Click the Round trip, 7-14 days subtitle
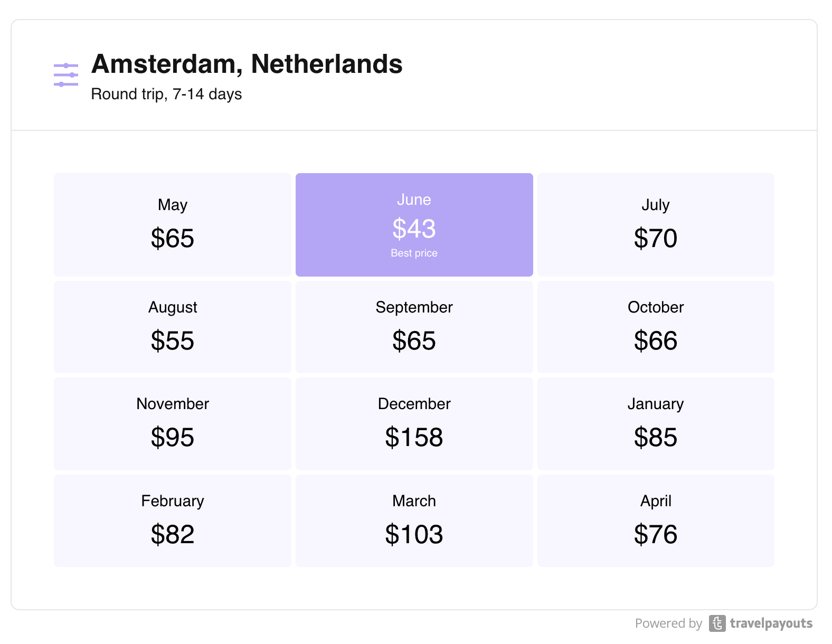Image resolution: width=832 pixels, height=644 pixels. (166, 94)
